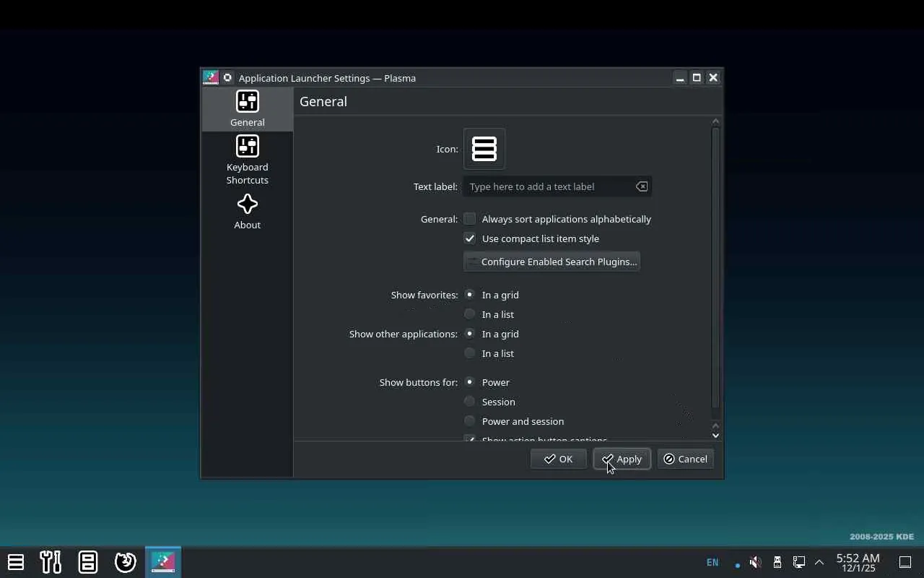This screenshot has width=924, height=578.
Task: Choose a new launcher icon via Icon button
Action: 484,149
